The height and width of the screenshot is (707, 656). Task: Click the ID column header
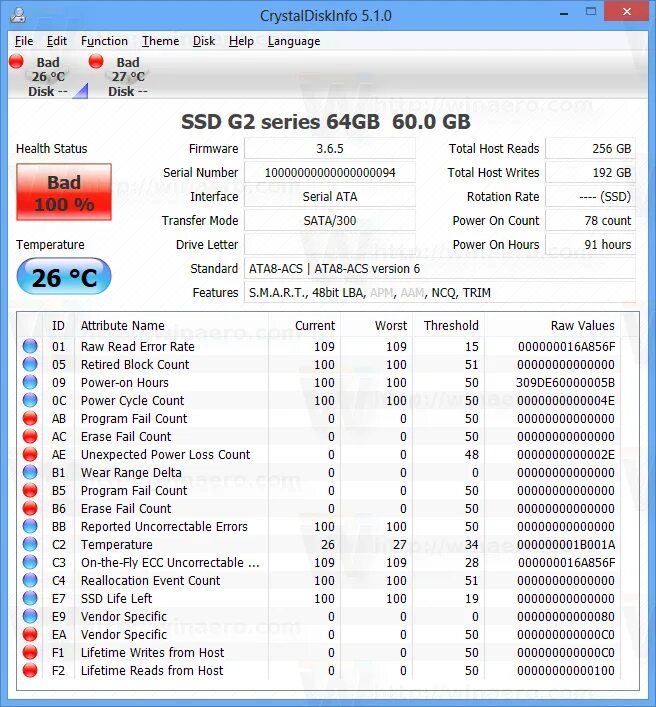tap(58, 326)
